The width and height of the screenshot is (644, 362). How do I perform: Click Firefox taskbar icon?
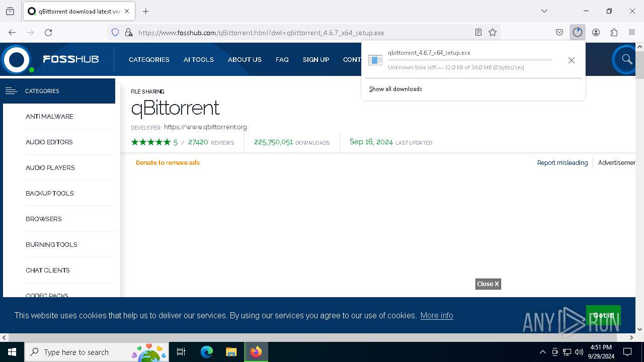point(256,352)
